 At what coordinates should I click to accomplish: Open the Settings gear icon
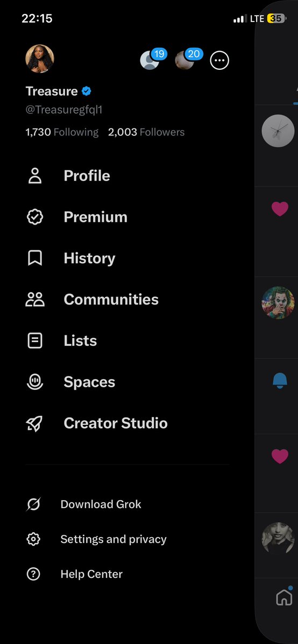[x=33, y=539]
